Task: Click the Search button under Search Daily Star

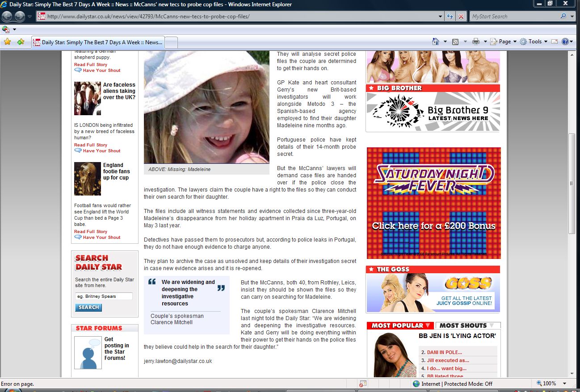Action: pyautogui.click(x=88, y=307)
